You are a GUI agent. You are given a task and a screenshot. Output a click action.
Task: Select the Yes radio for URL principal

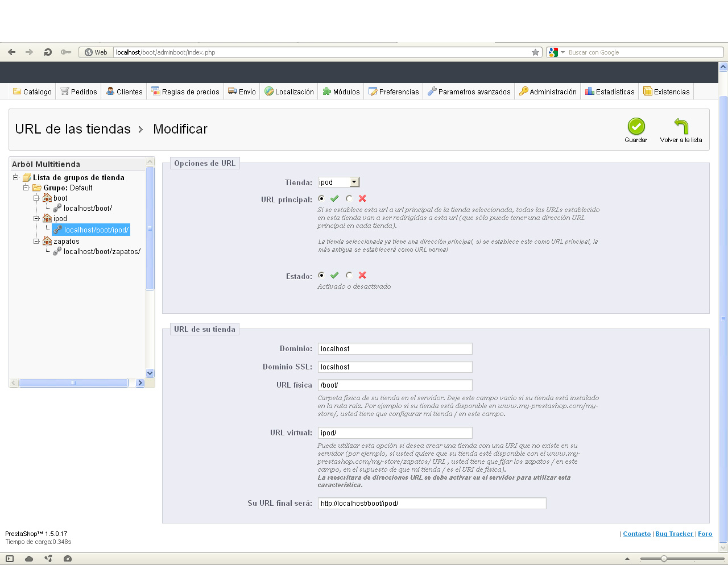tap(321, 198)
